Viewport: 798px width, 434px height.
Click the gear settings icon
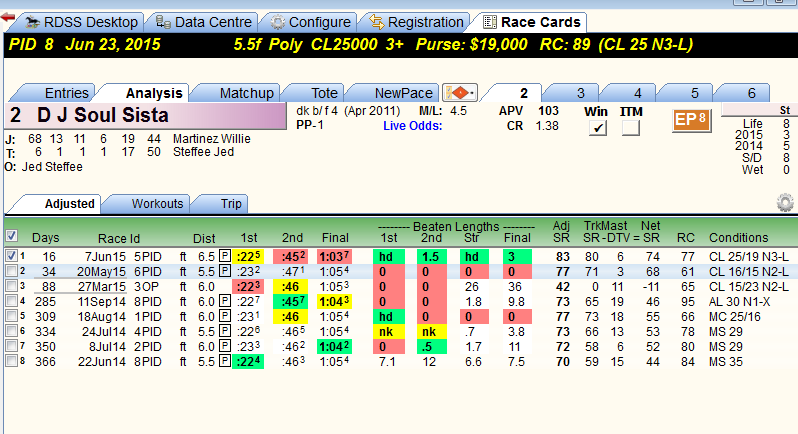tap(785, 202)
